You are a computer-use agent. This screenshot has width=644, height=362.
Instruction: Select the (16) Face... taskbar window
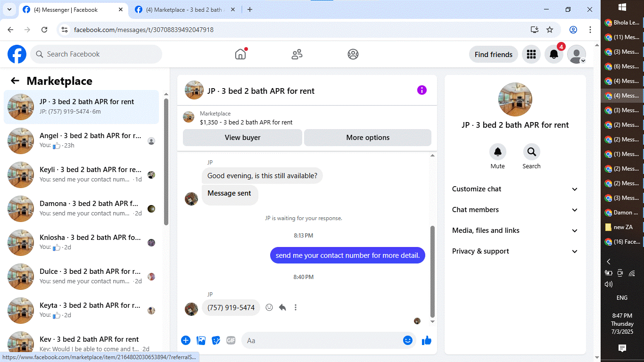[622, 242]
